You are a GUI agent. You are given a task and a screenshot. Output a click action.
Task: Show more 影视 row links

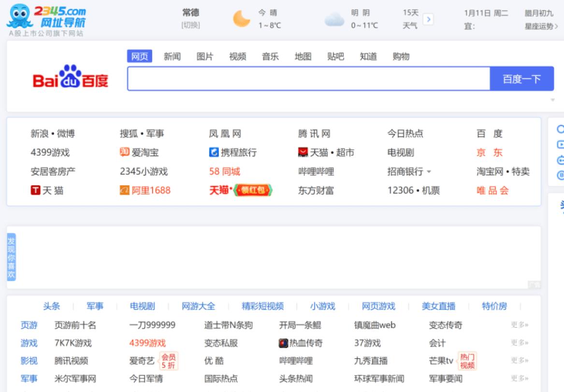(520, 361)
